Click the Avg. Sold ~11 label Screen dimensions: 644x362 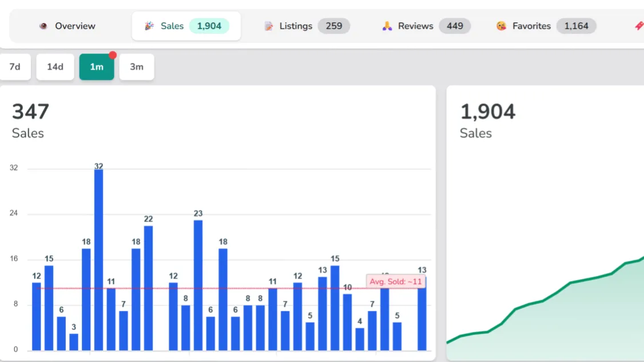coord(395,281)
